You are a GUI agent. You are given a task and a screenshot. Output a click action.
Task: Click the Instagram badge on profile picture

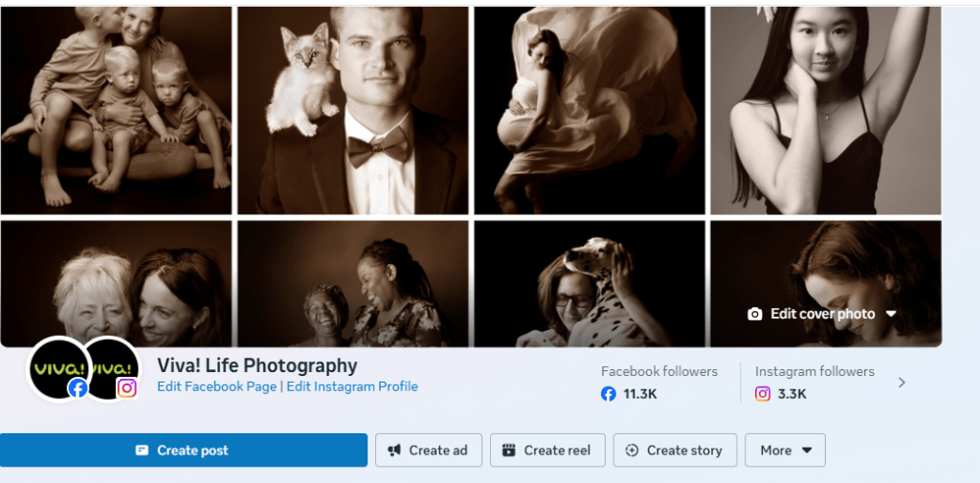click(126, 387)
